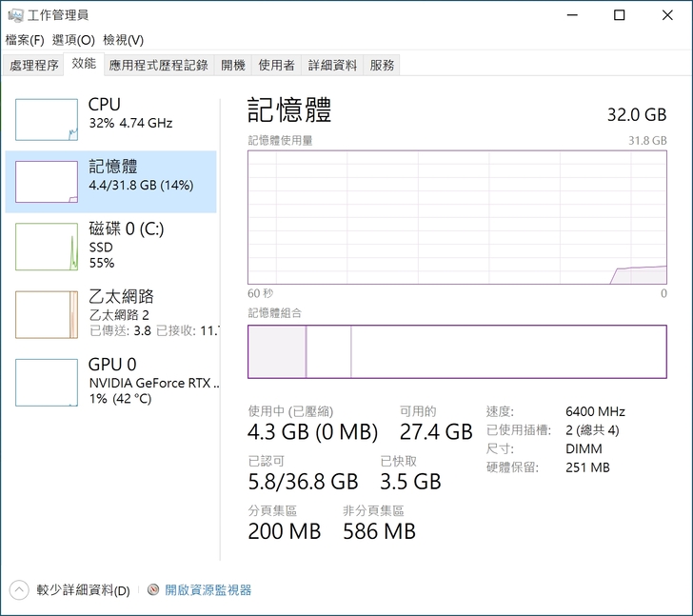This screenshot has width=693, height=616.
Task: Open the 檔案(F) menu
Action: (25, 40)
